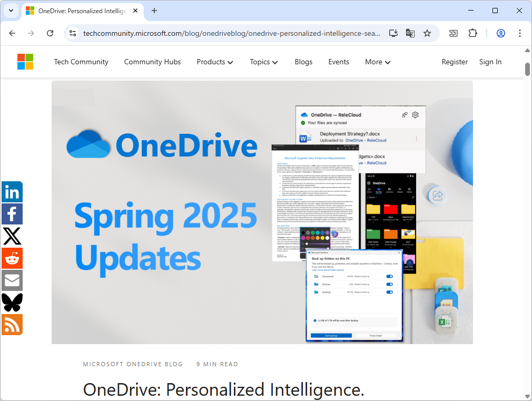
Task: Click the scrollbar up arrow
Action: (x=527, y=50)
